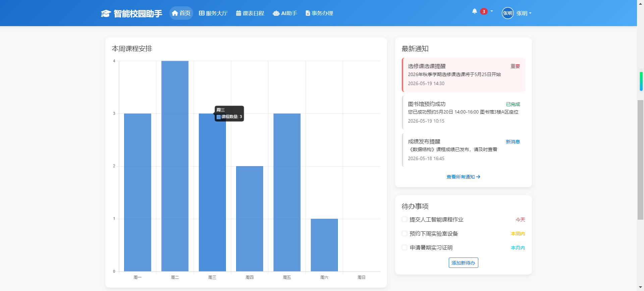Click the 本周内 due label

click(518, 234)
